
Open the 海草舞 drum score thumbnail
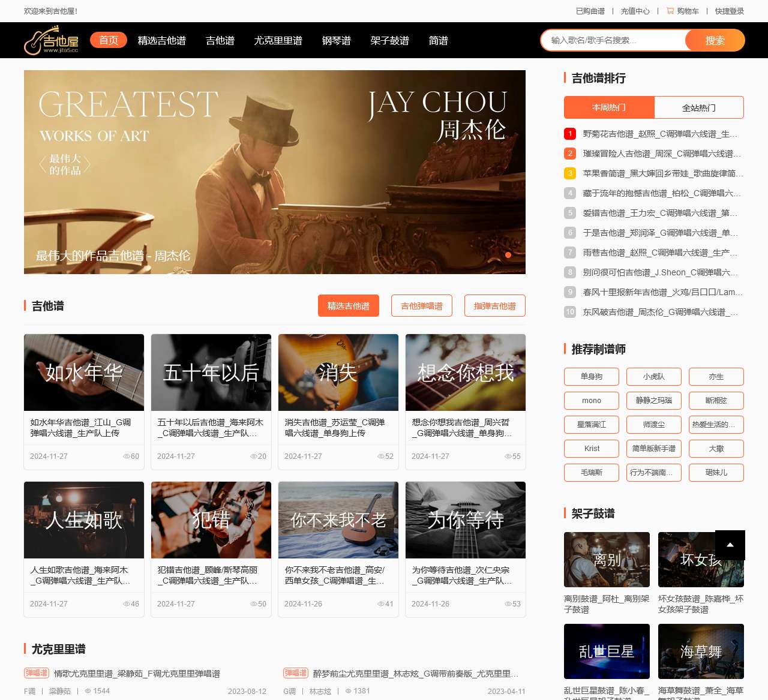(x=701, y=651)
